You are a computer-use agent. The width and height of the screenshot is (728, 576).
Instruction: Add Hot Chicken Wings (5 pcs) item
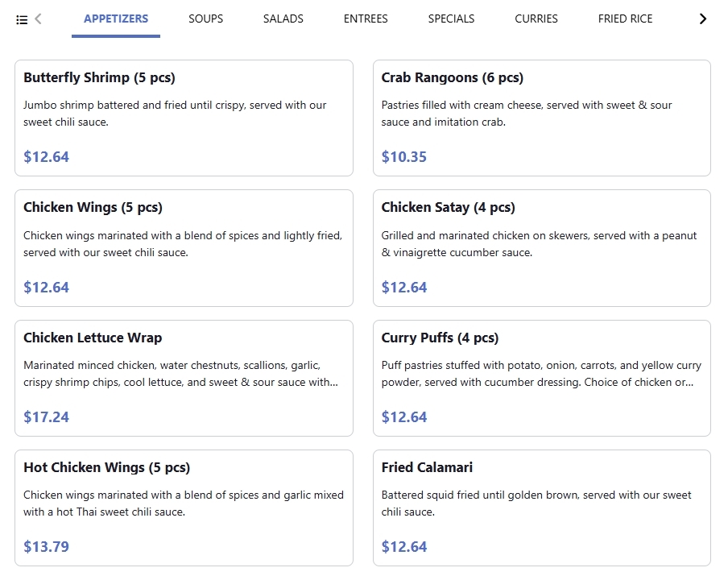(184, 508)
